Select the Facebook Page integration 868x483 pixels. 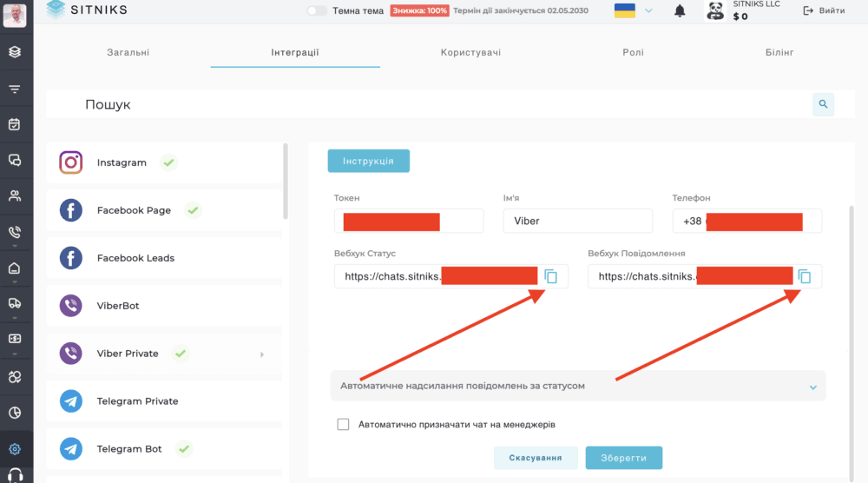[x=164, y=210]
